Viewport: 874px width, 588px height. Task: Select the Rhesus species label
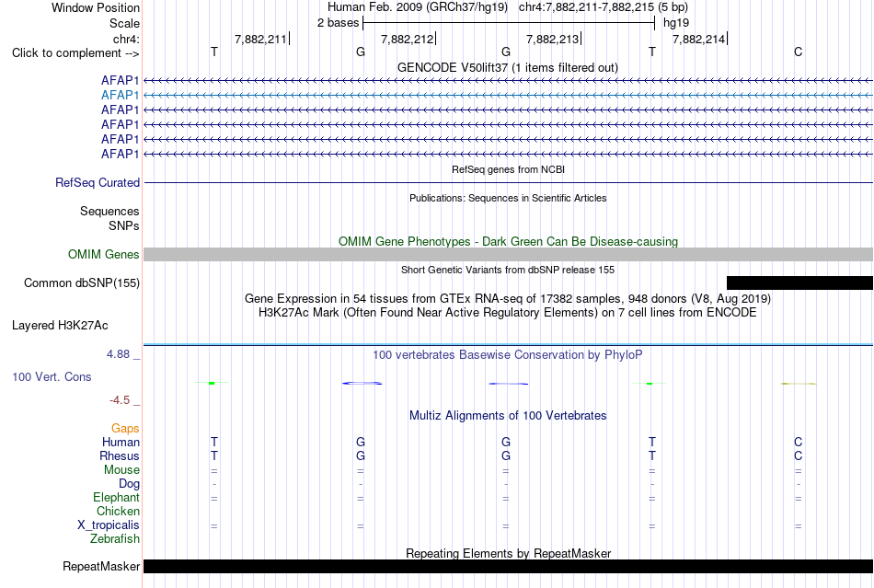pyautogui.click(x=120, y=455)
